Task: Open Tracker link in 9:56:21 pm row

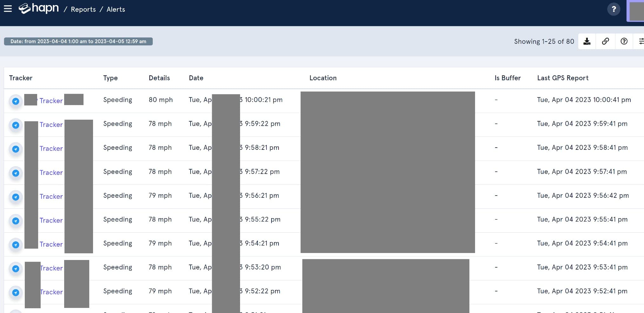Action: (51, 196)
